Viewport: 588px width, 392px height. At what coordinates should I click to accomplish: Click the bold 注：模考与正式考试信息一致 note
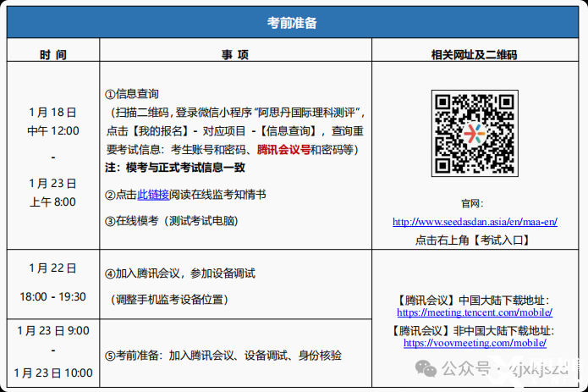tap(175, 168)
